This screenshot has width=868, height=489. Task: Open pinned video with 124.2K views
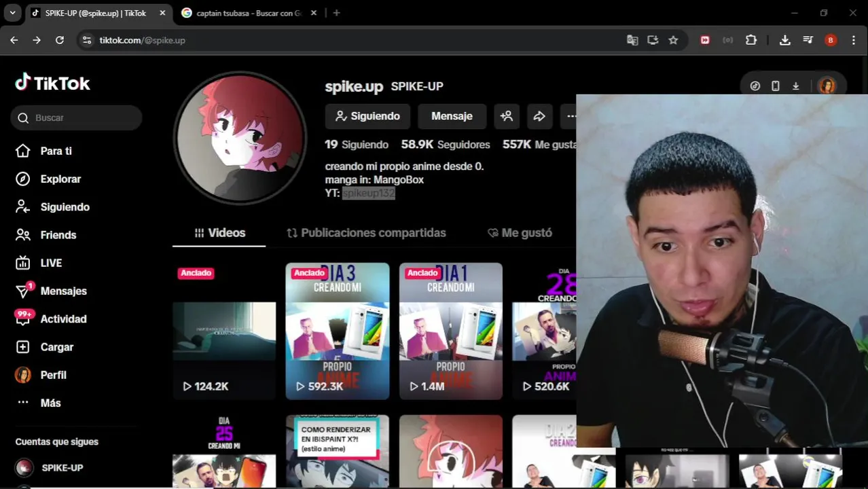click(x=224, y=331)
